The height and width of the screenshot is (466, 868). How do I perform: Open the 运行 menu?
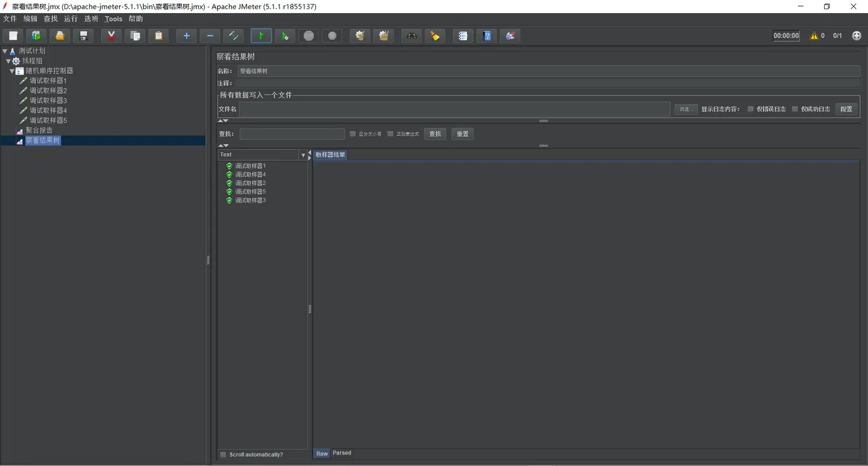click(71, 19)
